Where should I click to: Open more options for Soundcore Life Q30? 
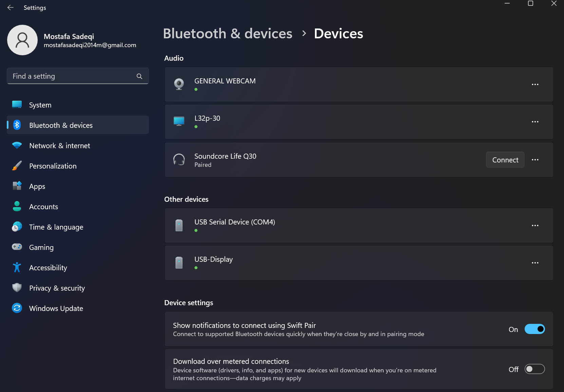coord(535,160)
